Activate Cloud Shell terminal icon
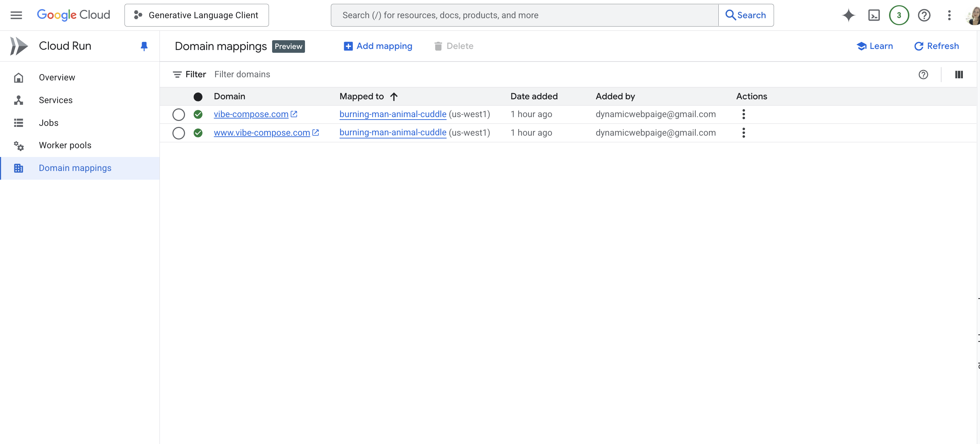The image size is (980, 444). pos(874,15)
